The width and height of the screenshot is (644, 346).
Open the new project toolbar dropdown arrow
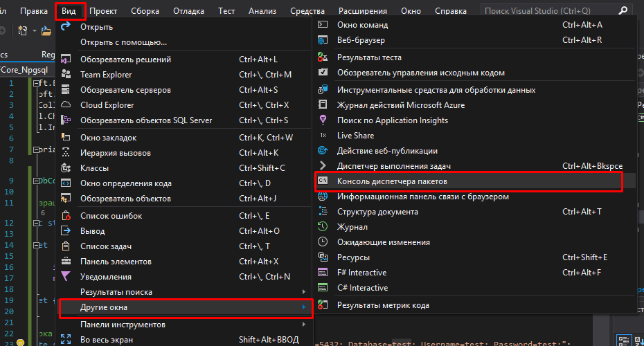(x=35, y=30)
